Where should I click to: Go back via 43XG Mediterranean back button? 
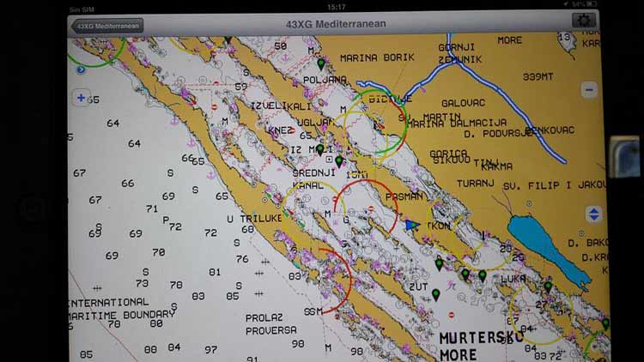tap(106, 26)
